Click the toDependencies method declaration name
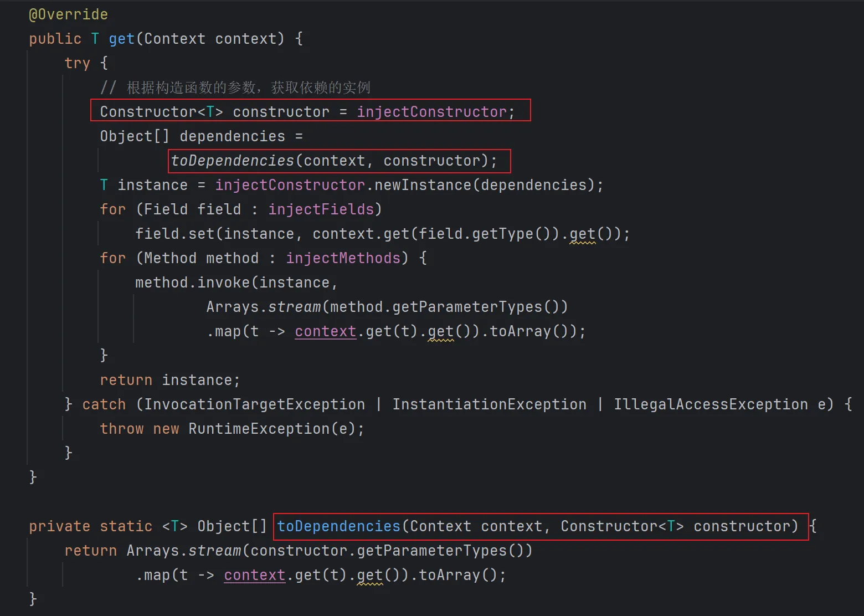864x616 pixels. [x=339, y=526]
